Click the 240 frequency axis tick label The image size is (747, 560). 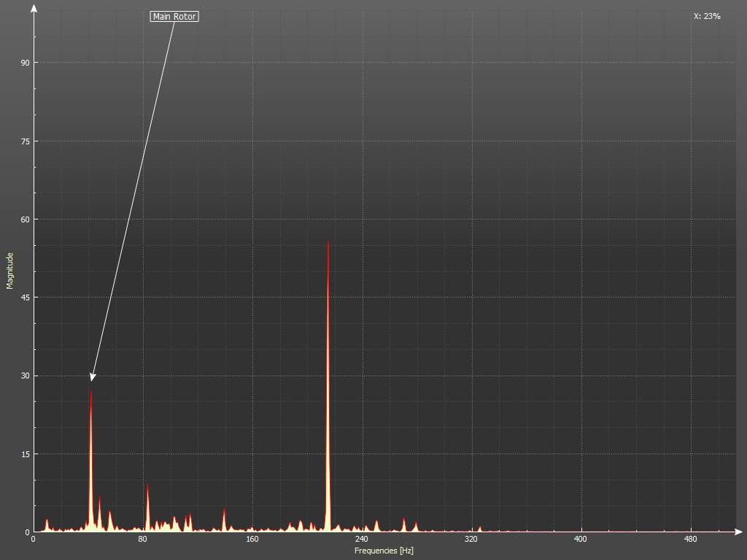pos(361,540)
